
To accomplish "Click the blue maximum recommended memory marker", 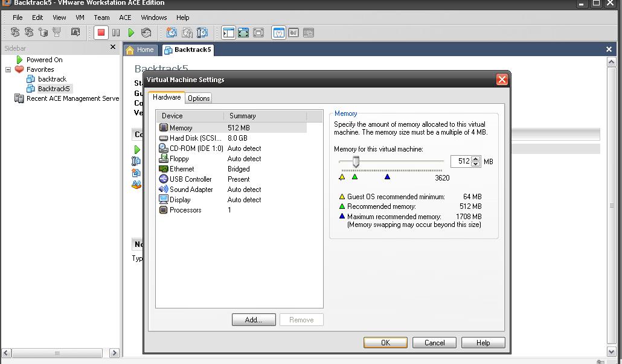I will [387, 177].
